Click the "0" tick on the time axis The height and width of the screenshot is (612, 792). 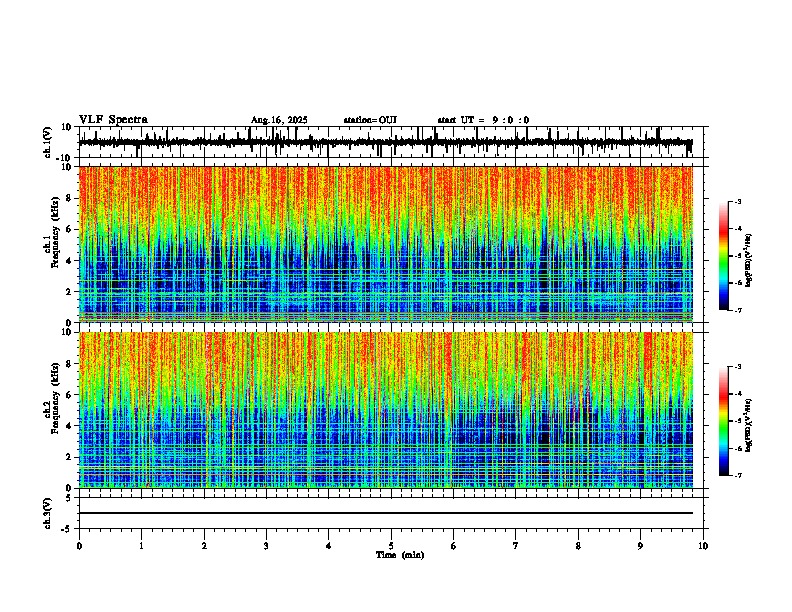tap(79, 546)
